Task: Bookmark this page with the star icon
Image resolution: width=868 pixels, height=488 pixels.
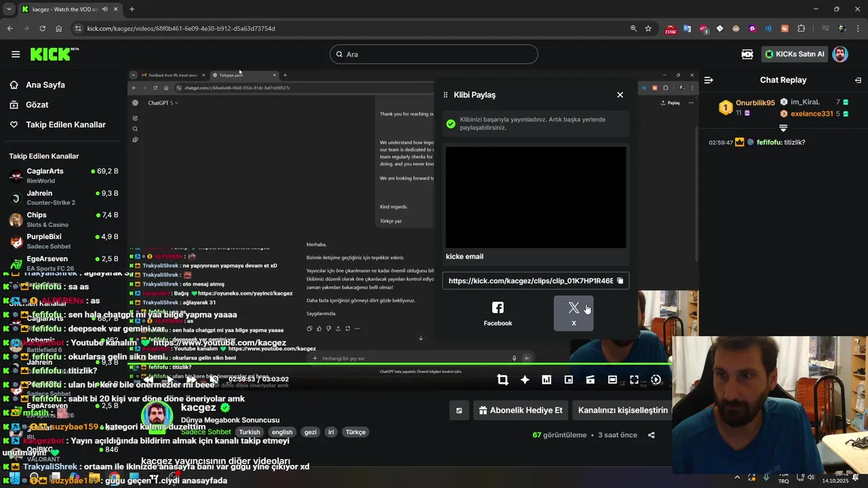Action: tap(648, 28)
